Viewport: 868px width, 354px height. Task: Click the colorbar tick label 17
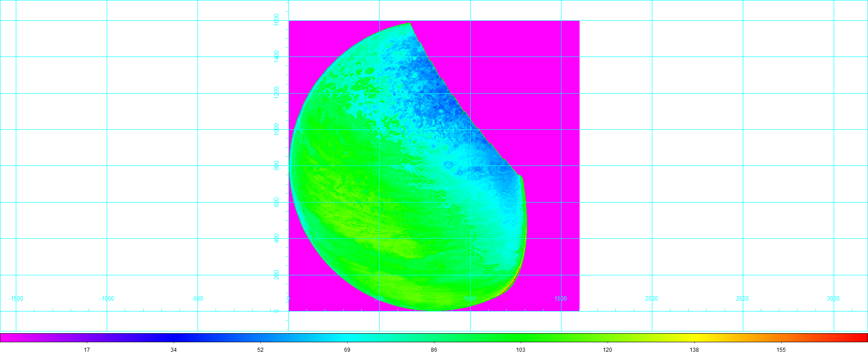87,349
